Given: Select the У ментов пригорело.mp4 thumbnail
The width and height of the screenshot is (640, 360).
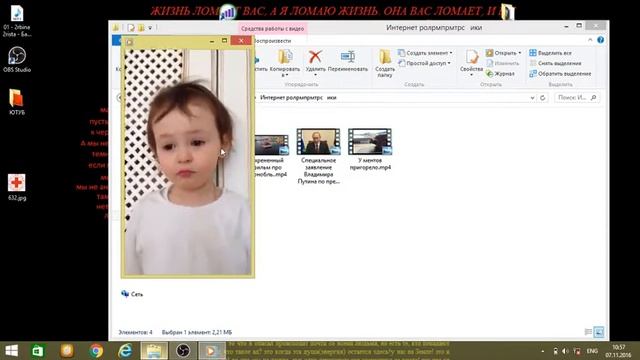Looking at the screenshot, I should point(370,142).
